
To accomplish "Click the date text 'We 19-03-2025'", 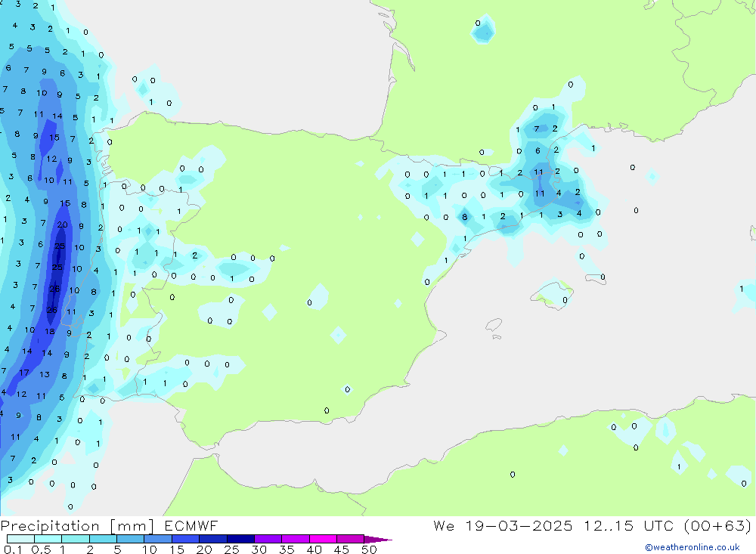I will point(503,525).
